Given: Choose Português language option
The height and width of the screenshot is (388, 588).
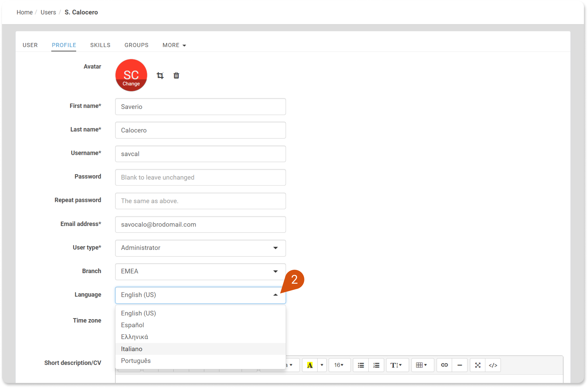Looking at the screenshot, I should click(136, 361).
